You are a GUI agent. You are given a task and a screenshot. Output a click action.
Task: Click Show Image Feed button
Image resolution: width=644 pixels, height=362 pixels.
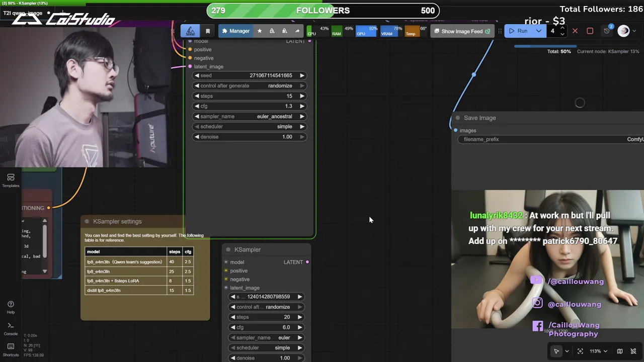coord(462,31)
